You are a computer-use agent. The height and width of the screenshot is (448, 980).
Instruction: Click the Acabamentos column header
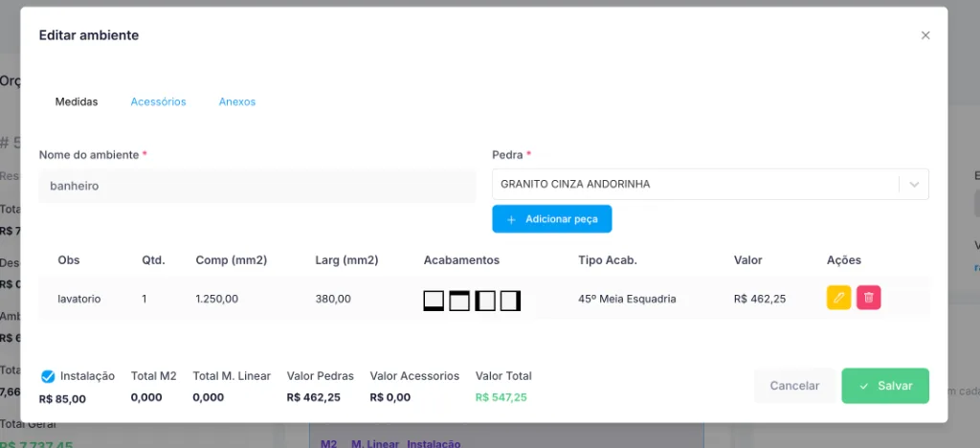(461, 260)
